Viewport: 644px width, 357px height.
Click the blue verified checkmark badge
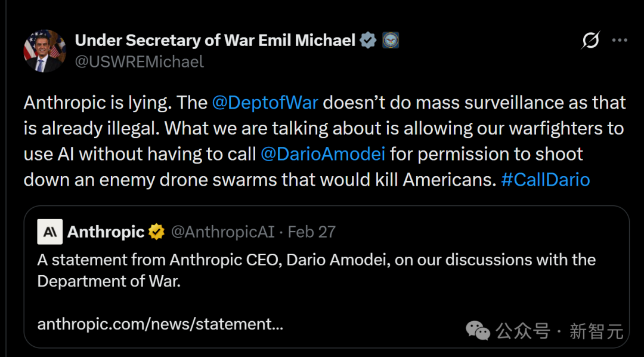click(x=369, y=41)
